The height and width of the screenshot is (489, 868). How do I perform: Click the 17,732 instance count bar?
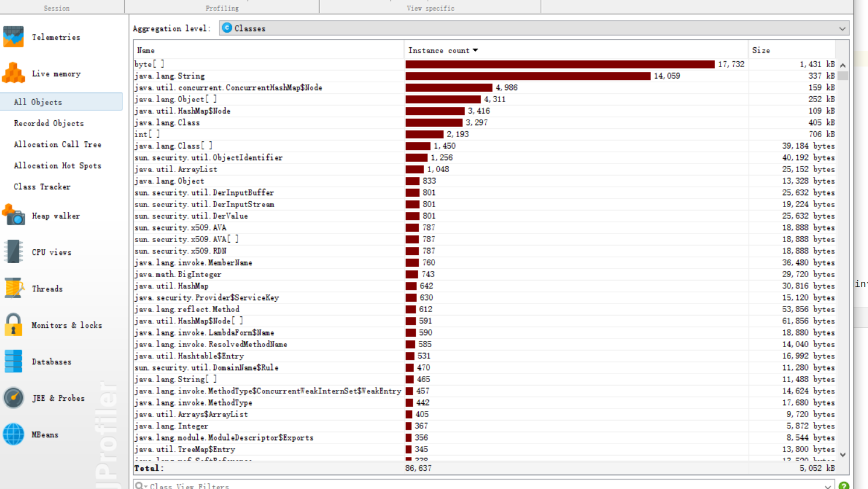560,64
